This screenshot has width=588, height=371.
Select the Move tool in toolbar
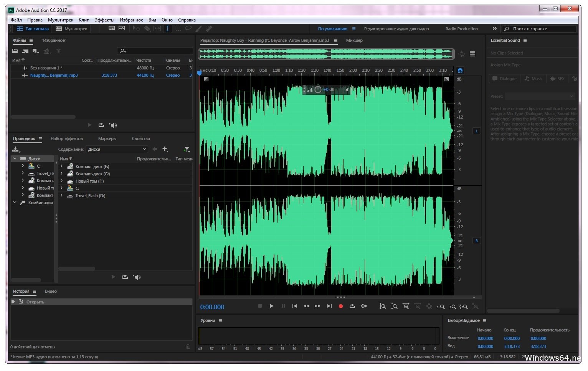click(x=136, y=28)
